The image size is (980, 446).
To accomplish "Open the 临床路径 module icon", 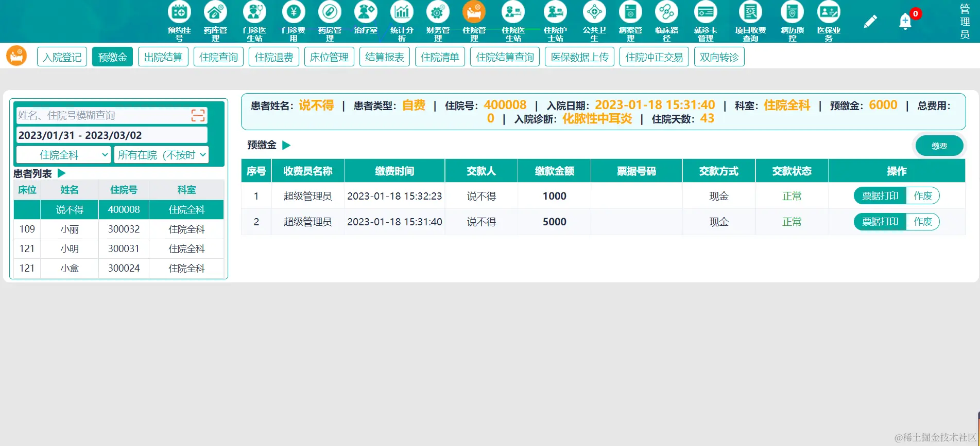I will 666,12.
